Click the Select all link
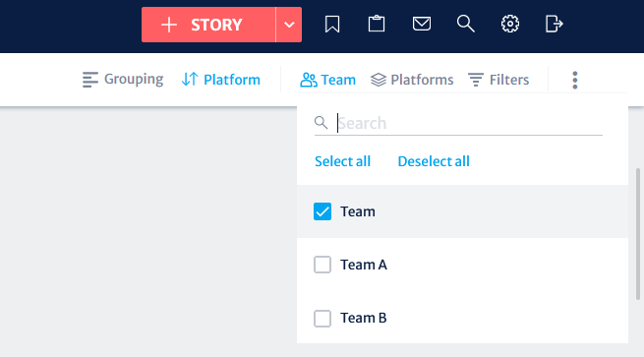The width and height of the screenshot is (644, 357). [342, 161]
